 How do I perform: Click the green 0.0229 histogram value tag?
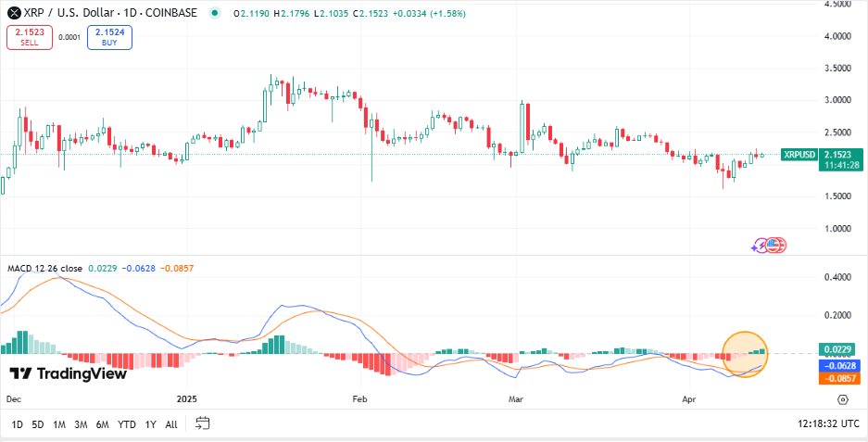[838, 350]
